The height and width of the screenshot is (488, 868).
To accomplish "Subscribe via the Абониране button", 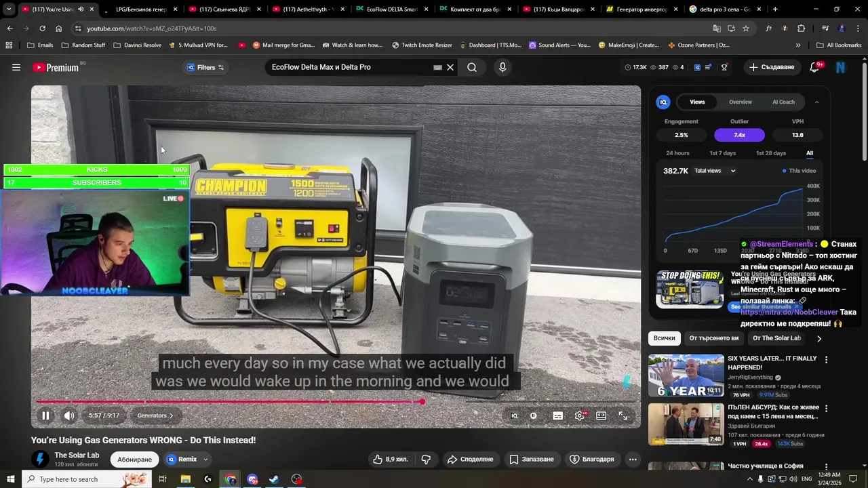I will click(x=134, y=460).
